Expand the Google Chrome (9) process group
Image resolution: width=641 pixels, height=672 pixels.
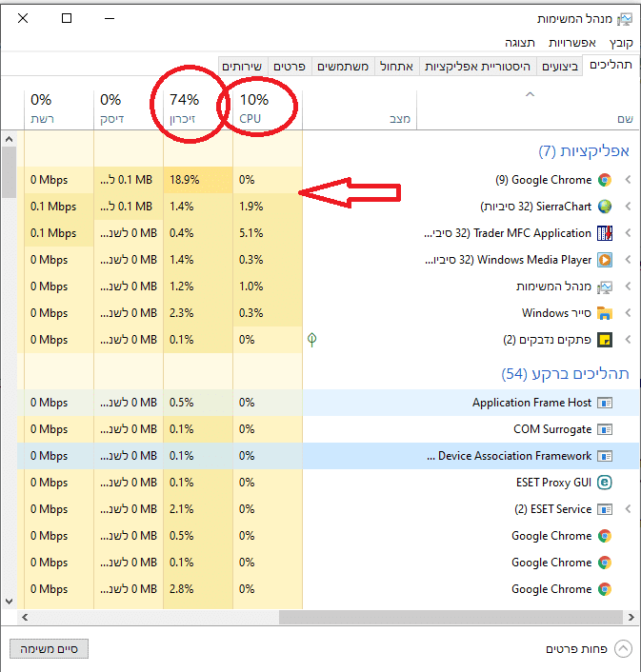(x=629, y=180)
